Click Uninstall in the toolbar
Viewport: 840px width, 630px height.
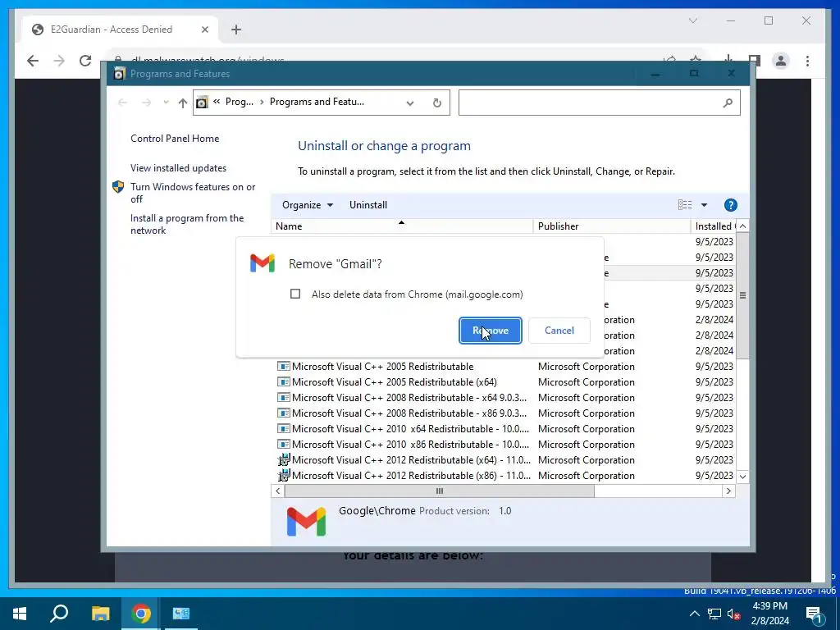(x=368, y=204)
